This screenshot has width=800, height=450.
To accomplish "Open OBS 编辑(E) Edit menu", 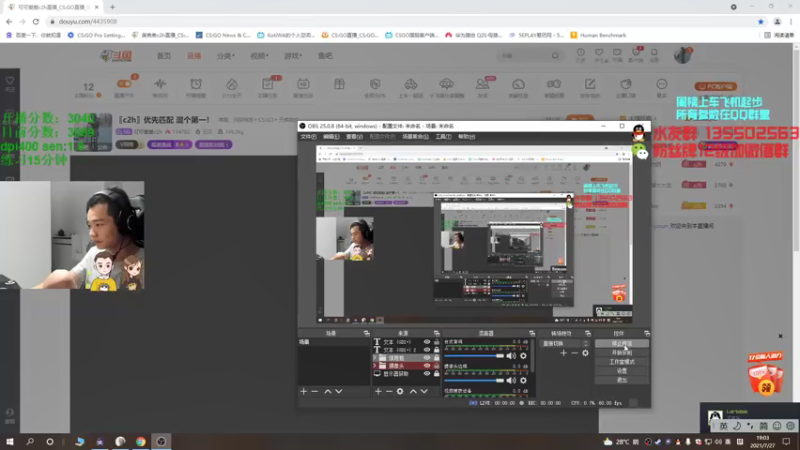I will click(331, 137).
